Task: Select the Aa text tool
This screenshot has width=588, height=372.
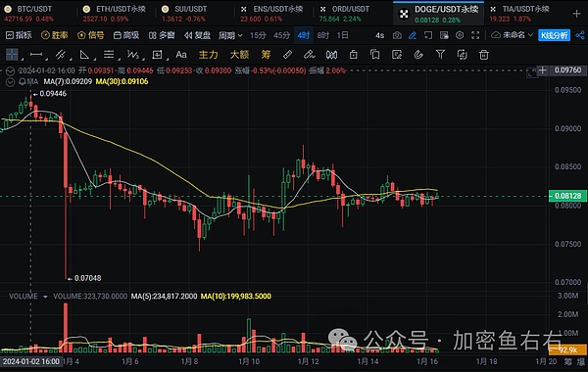Action: pos(181,55)
